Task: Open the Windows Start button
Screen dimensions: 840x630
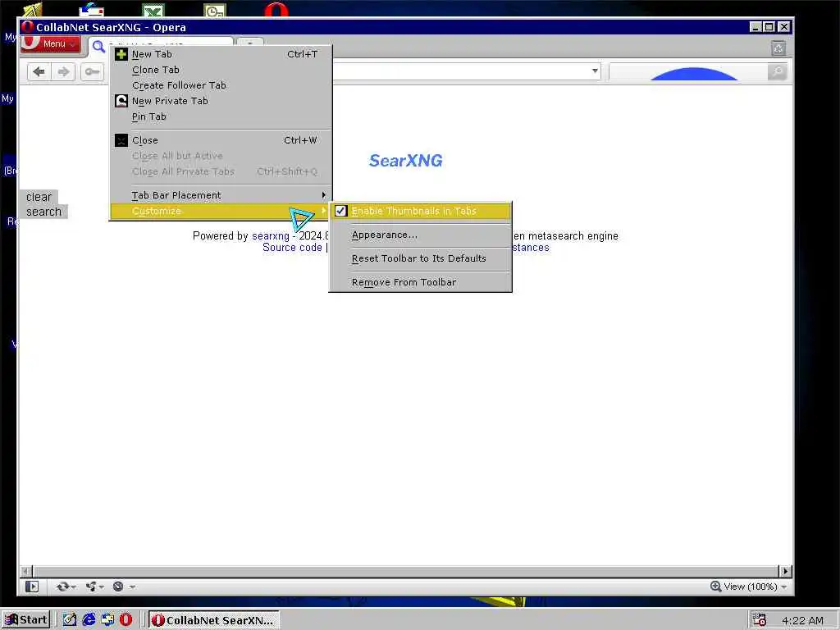Action: (25, 620)
